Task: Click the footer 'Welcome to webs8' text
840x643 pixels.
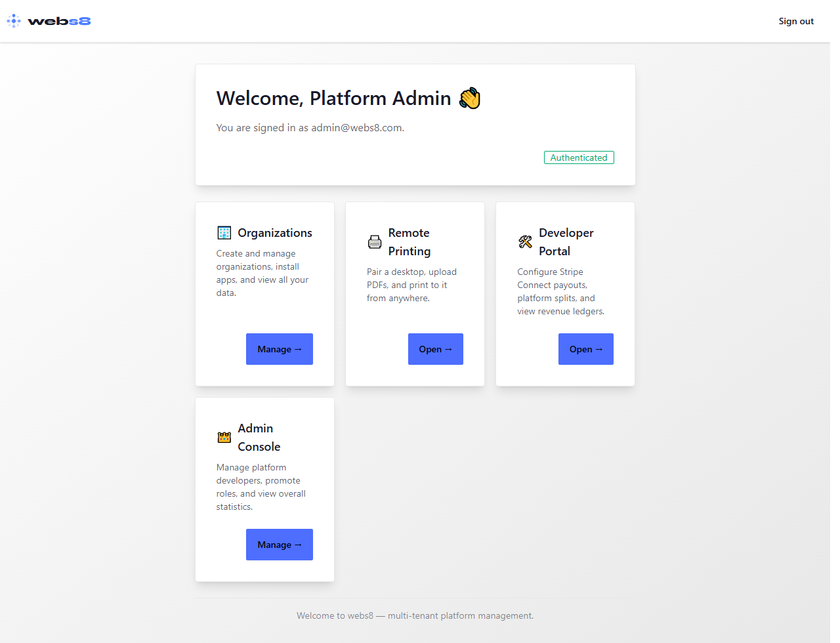Action: 415,615
